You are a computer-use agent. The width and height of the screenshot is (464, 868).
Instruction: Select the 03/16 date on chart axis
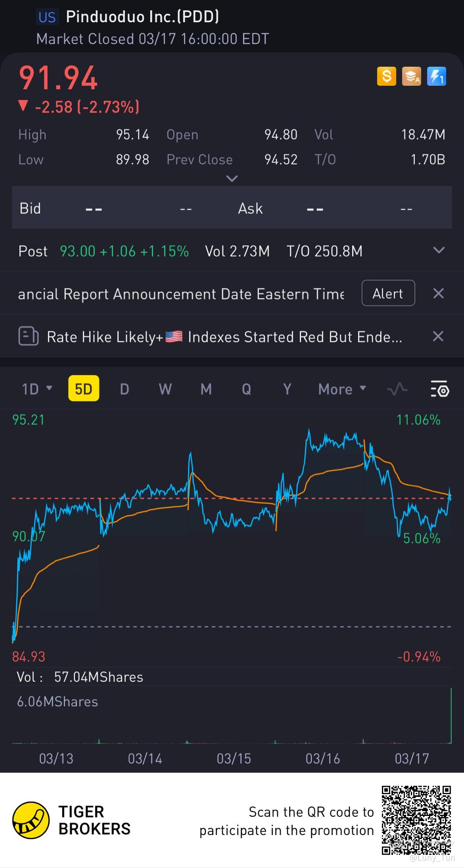323,758
